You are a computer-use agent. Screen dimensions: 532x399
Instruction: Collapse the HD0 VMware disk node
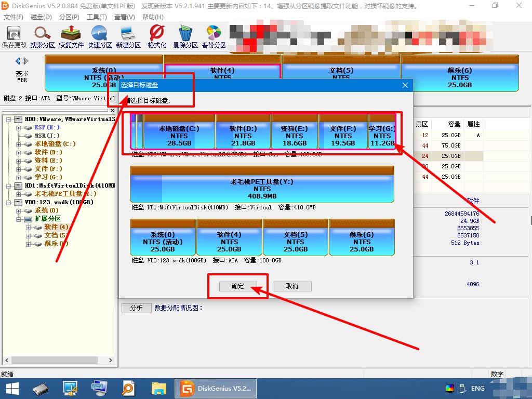[x=8, y=119]
